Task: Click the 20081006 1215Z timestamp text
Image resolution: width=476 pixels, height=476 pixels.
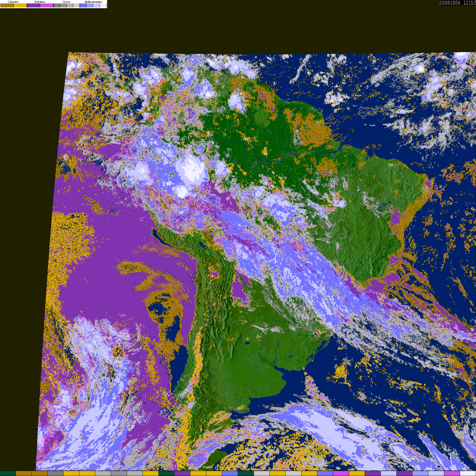Action: pos(457,3)
